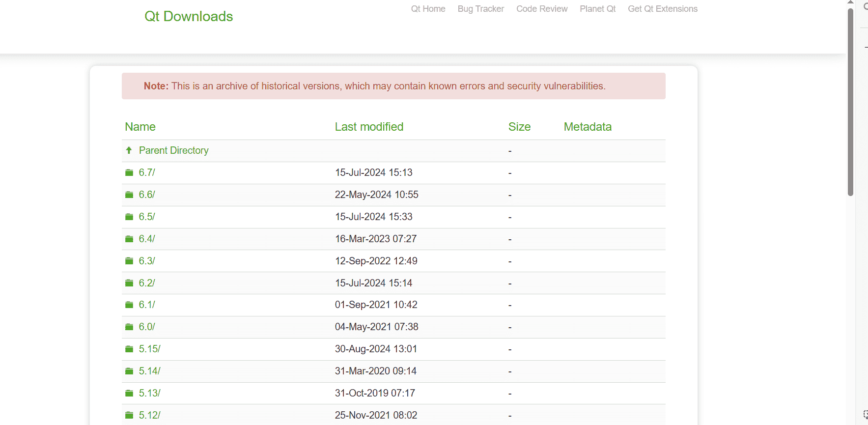868x425 pixels.
Task: Click the folder icon next to 6.1/
Action: [129, 305]
